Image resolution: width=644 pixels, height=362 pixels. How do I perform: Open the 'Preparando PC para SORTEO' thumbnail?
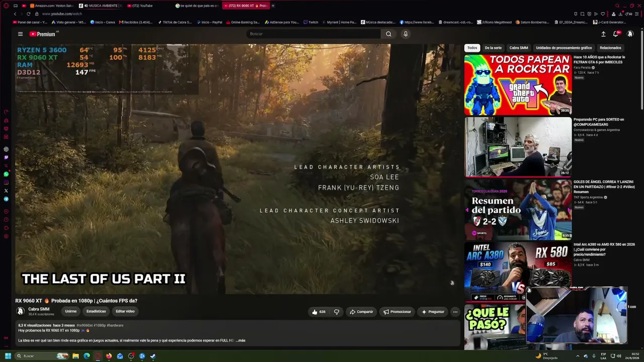(x=518, y=147)
